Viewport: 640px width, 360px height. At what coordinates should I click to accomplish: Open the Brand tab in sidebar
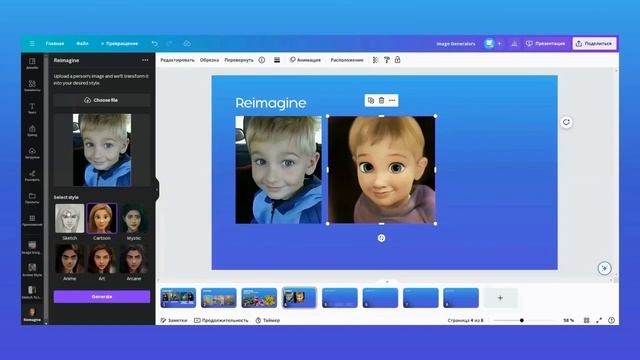pyautogui.click(x=32, y=131)
